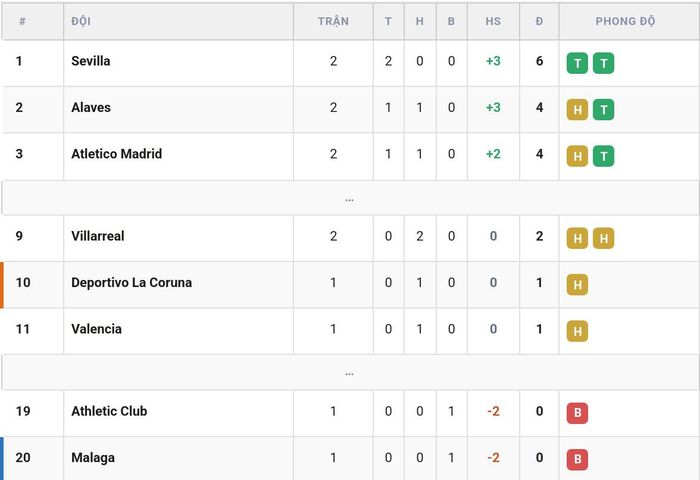The image size is (700, 480).
Task: Expand hidden rows between Atletico Madrid and Villarreal
Action: (350, 198)
